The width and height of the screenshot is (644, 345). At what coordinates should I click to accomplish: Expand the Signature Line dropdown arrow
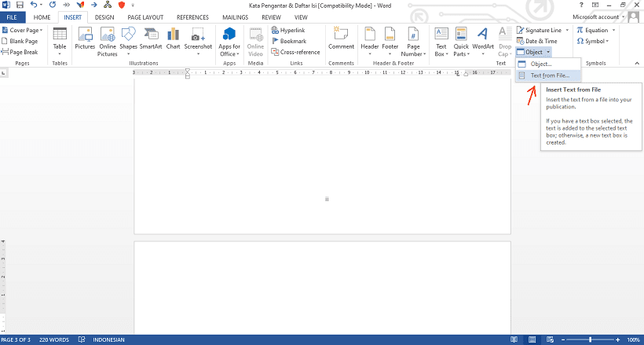pos(567,30)
